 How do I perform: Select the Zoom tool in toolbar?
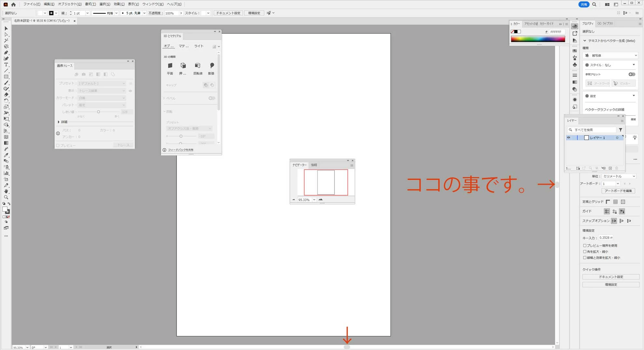pos(6,197)
